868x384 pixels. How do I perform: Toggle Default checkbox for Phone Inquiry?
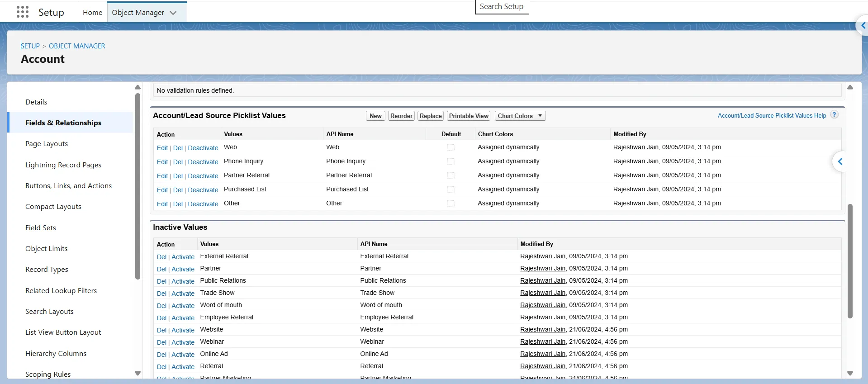tap(451, 161)
